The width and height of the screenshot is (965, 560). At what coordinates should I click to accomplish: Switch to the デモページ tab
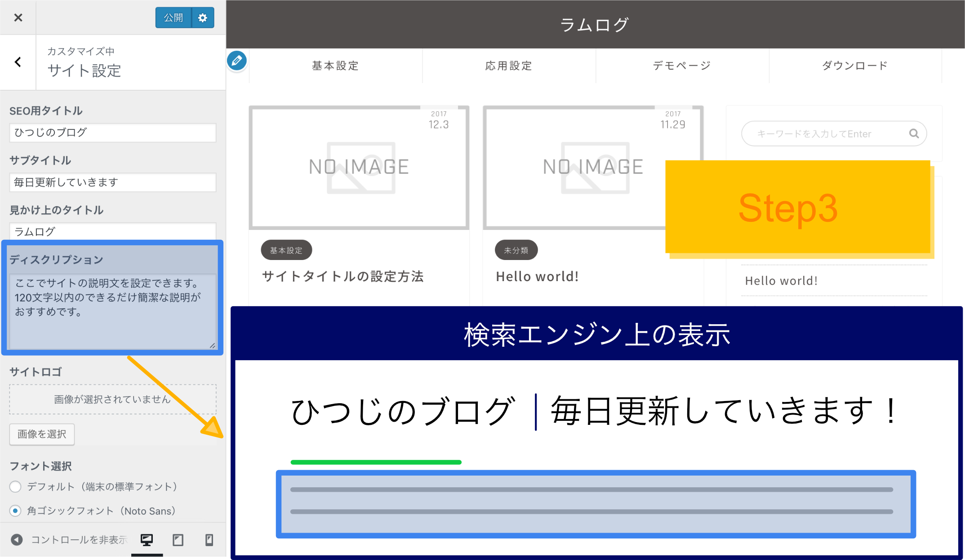coord(681,66)
